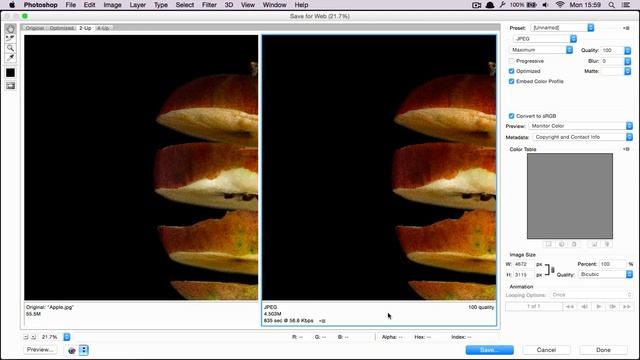This screenshot has width=640, height=360.
Task: Open the Maximum compression quality dropdown
Action: pyautogui.click(x=541, y=50)
